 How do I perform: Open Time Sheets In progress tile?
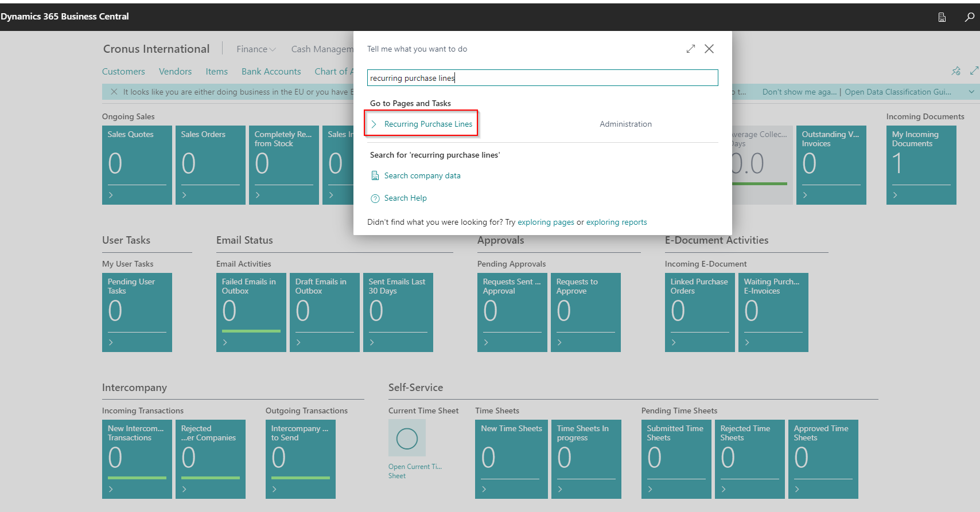coord(586,459)
